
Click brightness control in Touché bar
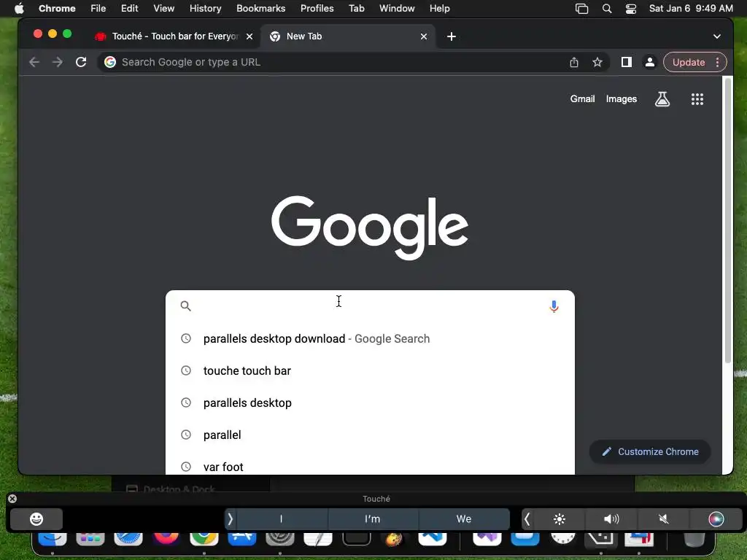point(560,519)
